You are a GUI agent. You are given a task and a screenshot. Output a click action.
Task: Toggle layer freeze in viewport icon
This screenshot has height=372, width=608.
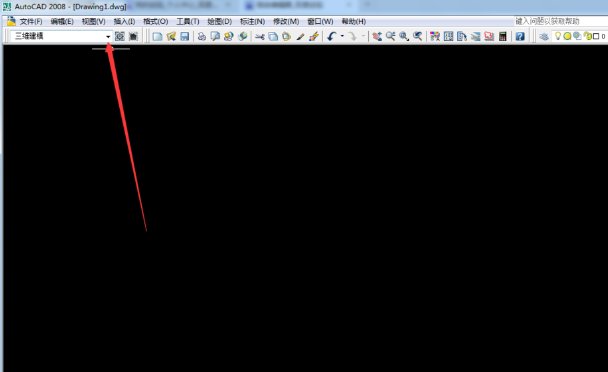coord(577,36)
